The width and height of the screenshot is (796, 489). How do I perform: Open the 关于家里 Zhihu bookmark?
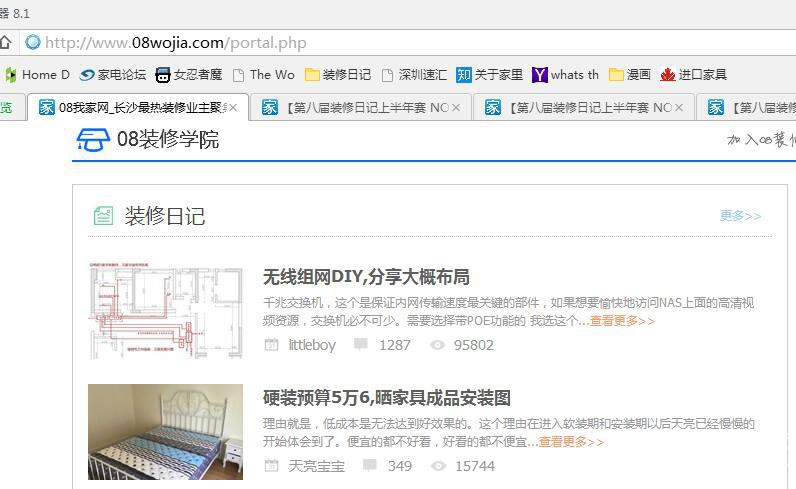click(x=489, y=74)
